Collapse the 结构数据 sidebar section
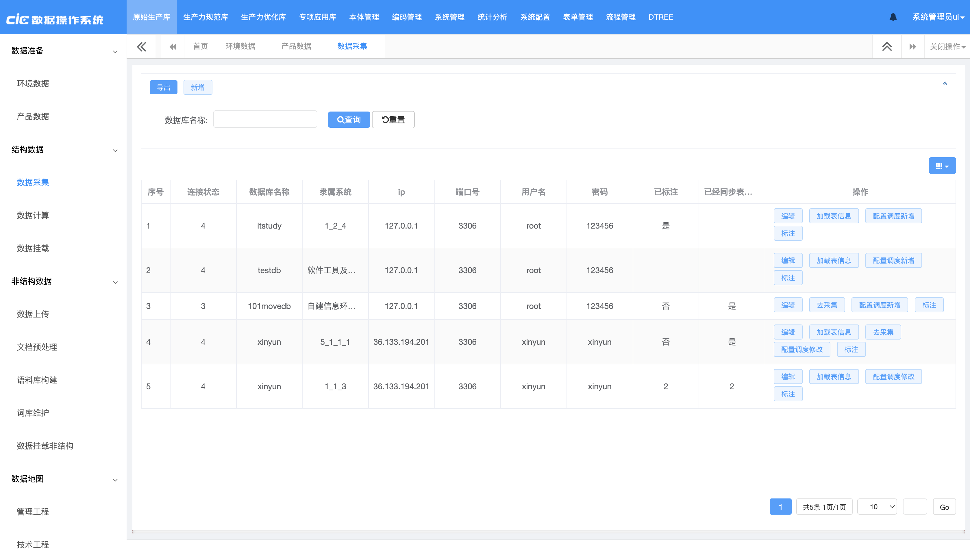This screenshot has height=560, width=970. pos(115,150)
